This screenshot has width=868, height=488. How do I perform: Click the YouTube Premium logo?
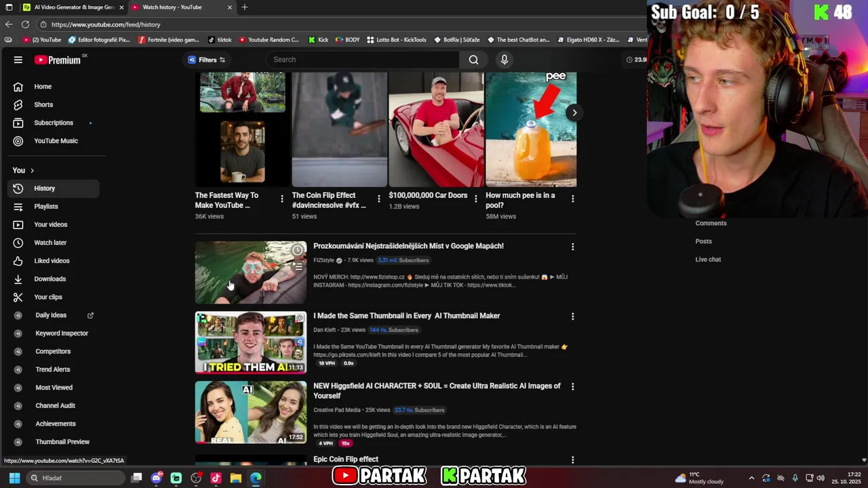(58, 60)
